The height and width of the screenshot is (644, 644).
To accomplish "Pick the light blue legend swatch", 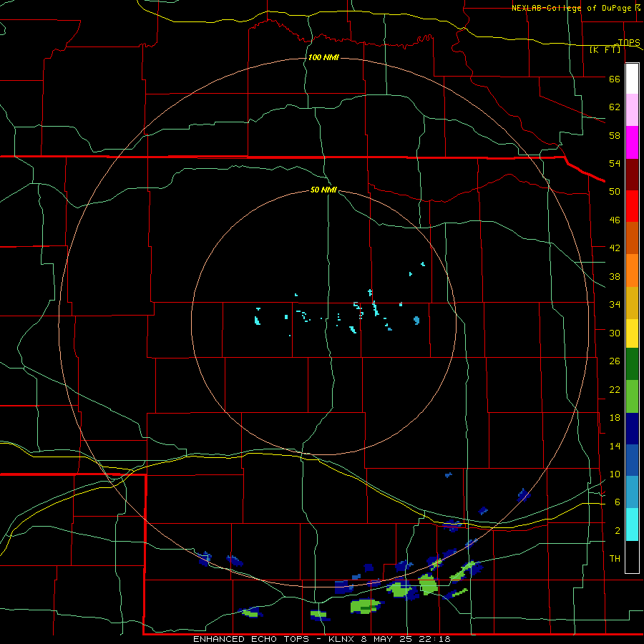I will 632,492.
